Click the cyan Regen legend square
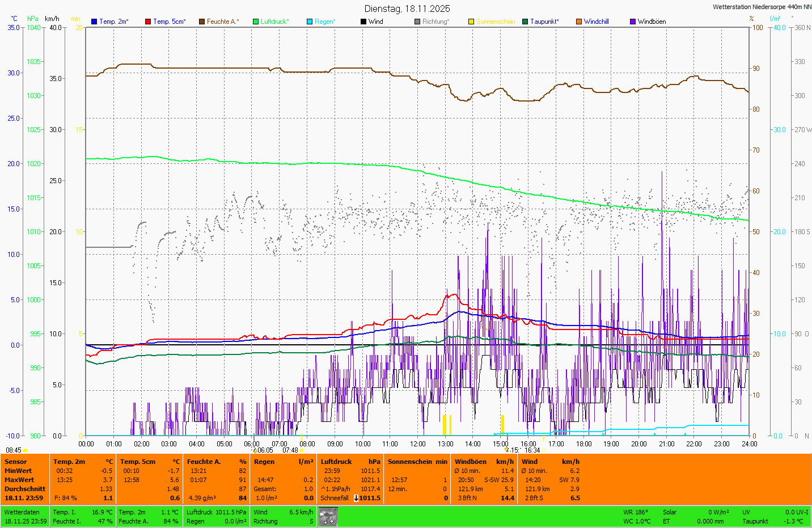The image size is (812, 528). pyautogui.click(x=310, y=22)
